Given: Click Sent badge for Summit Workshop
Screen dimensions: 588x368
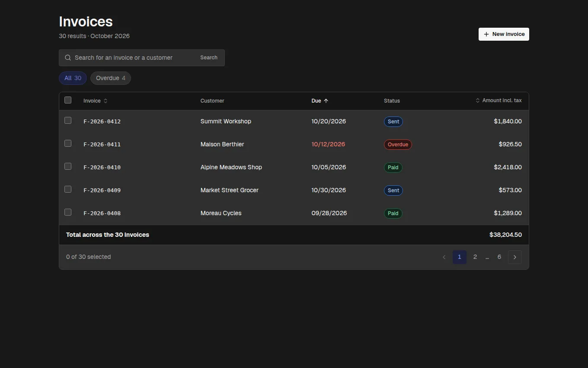Looking at the screenshot, I should coord(393,122).
